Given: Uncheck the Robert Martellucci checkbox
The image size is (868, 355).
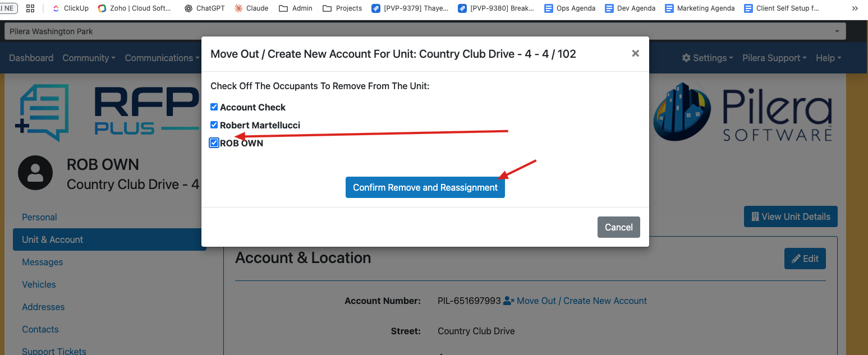Looking at the screenshot, I should [x=214, y=125].
